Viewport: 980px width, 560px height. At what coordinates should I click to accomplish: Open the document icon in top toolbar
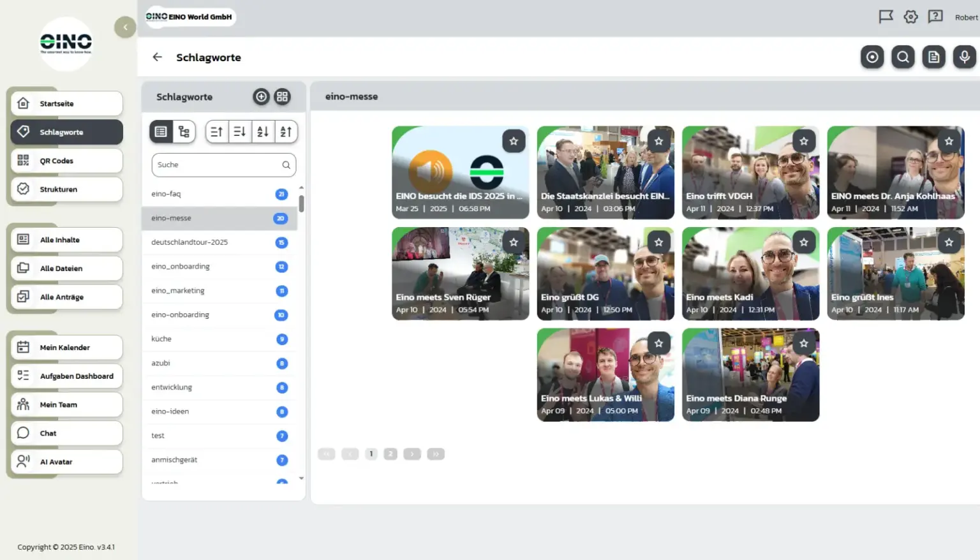tap(933, 57)
